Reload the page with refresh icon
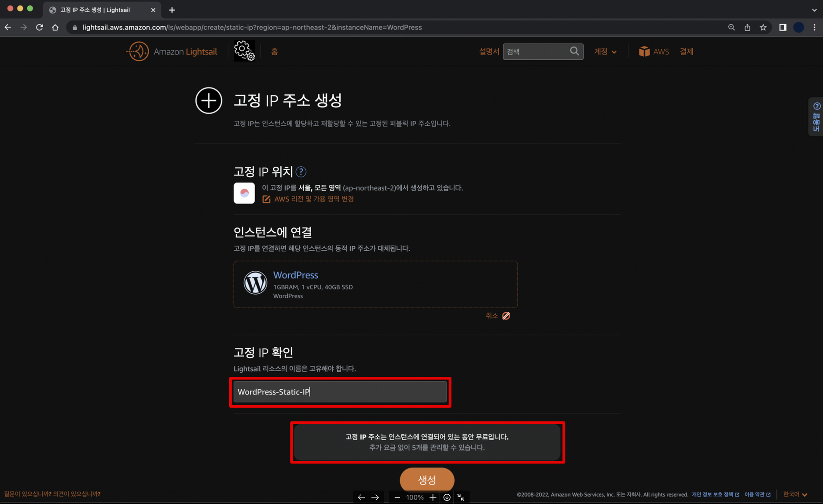 [39, 27]
